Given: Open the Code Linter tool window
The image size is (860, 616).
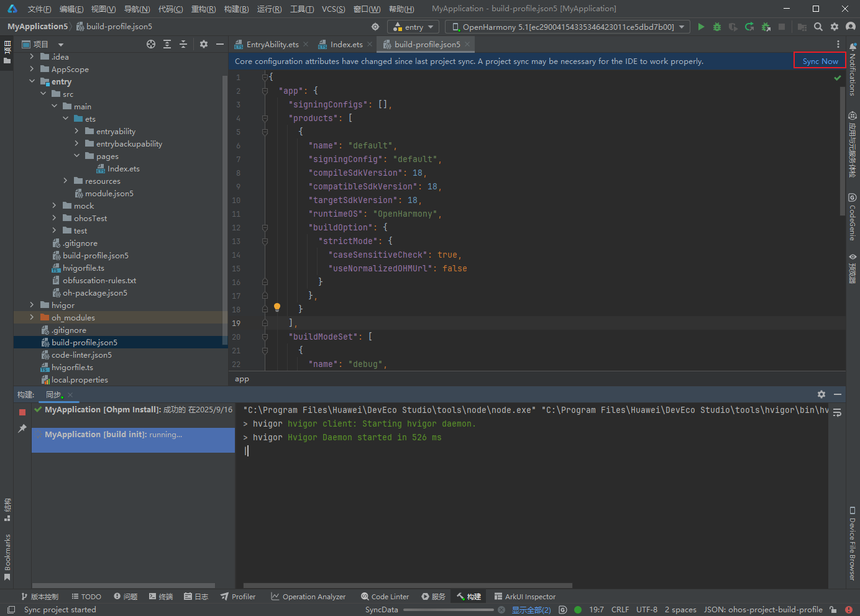Looking at the screenshot, I should [385, 597].
